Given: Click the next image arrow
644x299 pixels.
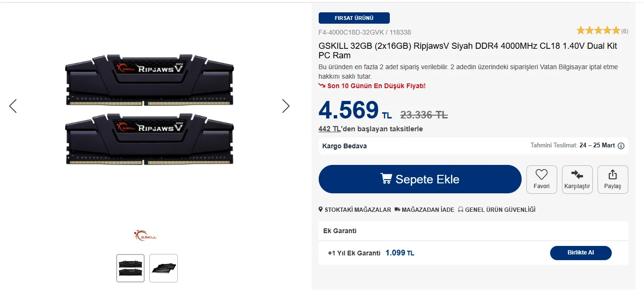Looking at the screenshot, I should pyautogui.click(x=285, y=106).
